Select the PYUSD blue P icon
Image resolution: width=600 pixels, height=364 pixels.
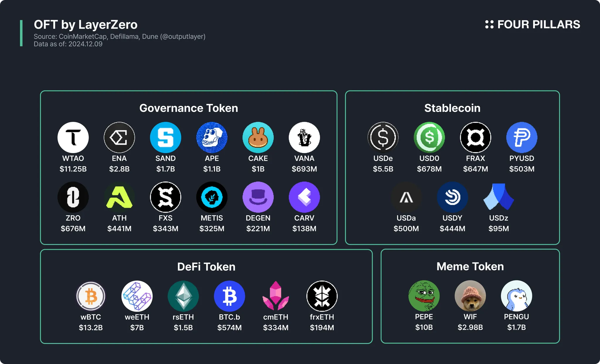[x=522, y=137]
